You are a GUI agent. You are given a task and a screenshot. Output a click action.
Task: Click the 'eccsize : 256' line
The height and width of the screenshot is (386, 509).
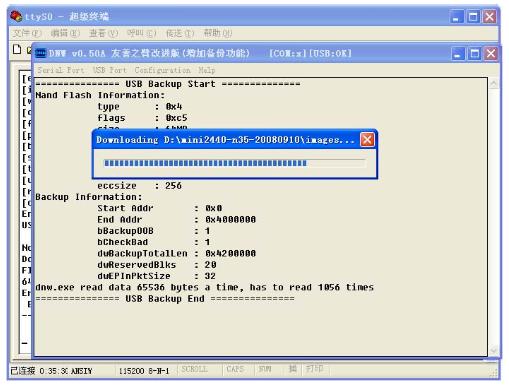pos(139,186)
